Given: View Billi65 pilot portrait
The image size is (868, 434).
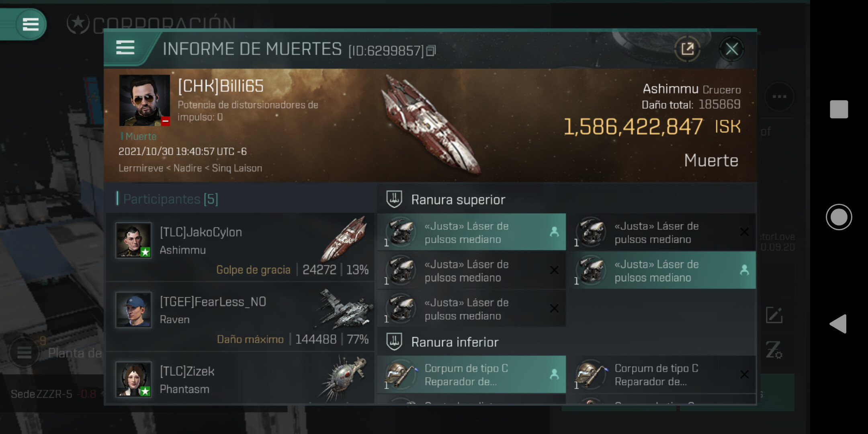Looking at the screenshot, I should (144, 100).
